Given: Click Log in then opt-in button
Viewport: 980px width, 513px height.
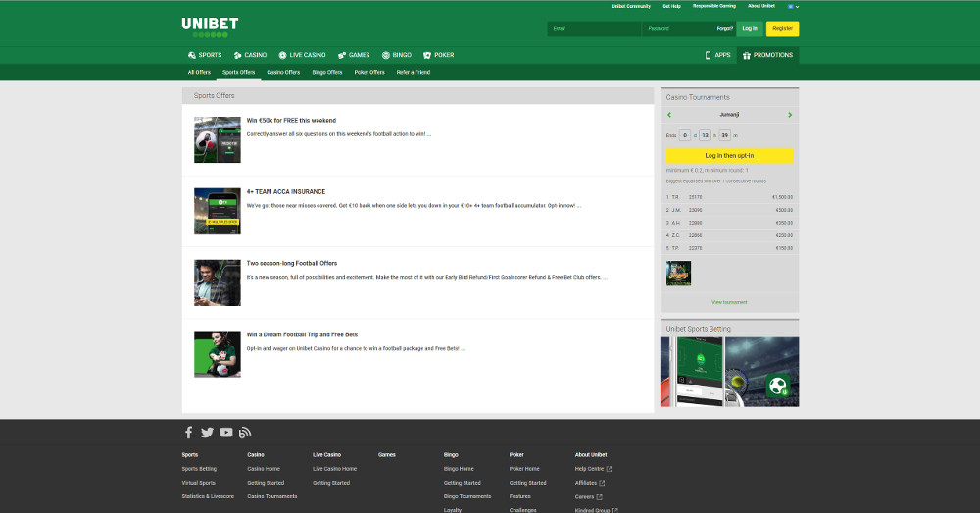Looking at the screenshot, I should [x=729, y=156].
